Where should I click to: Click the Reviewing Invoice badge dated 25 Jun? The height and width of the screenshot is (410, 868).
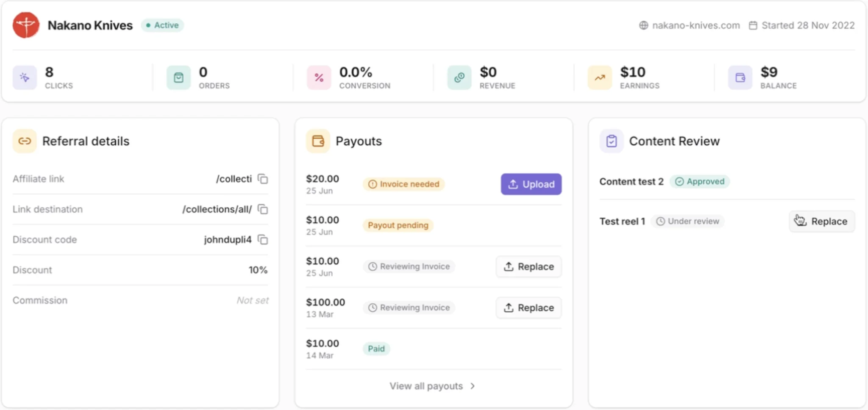(409, 266)
